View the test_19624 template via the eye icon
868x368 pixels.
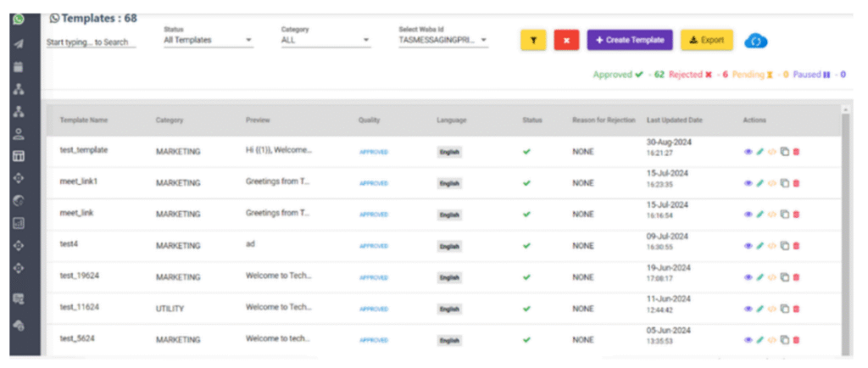748,277
